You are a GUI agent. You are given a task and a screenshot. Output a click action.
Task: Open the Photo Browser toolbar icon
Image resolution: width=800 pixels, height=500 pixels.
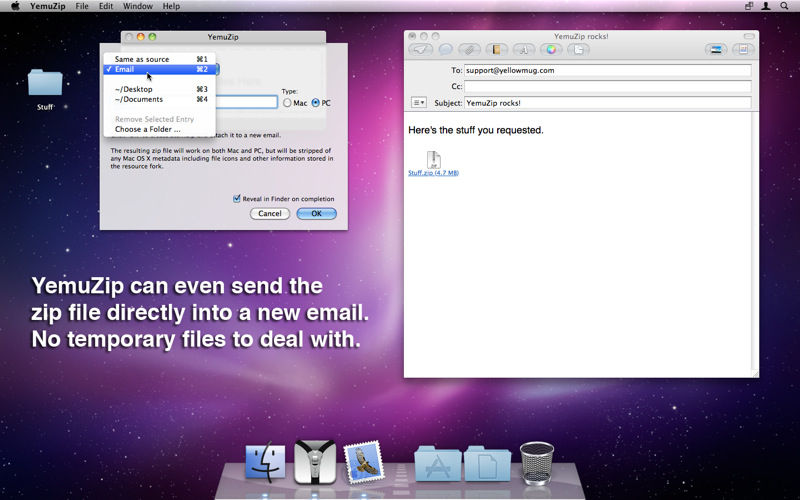[x=716, y=49]
